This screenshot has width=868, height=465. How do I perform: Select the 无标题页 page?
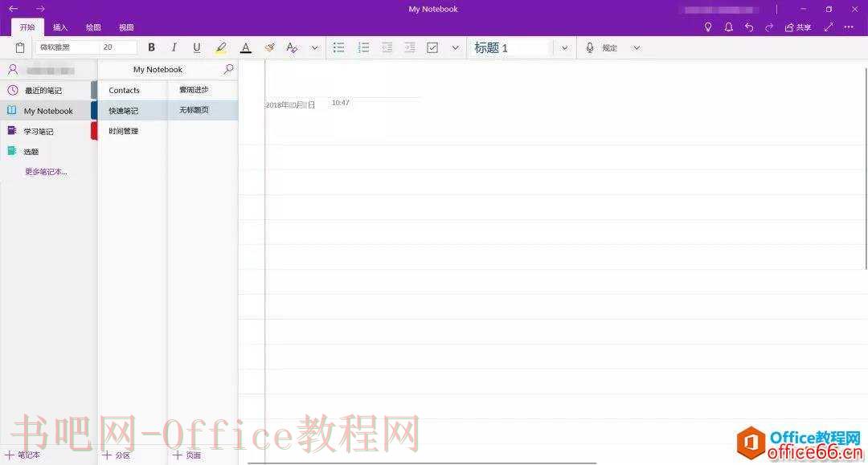(x=203, y=110)
